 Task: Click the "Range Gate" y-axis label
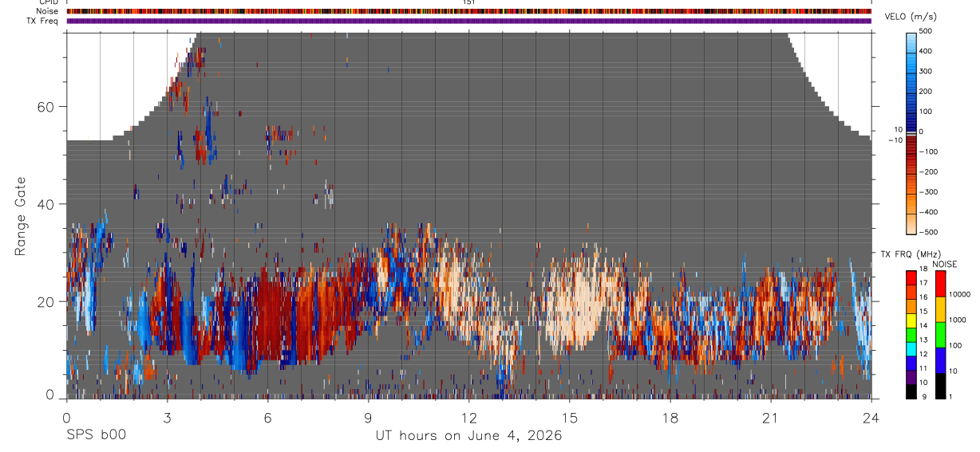tap(21, 217)
